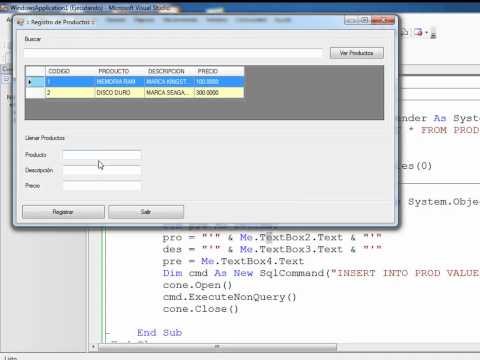Click the DESCRIPCION column header

[170, 71]
